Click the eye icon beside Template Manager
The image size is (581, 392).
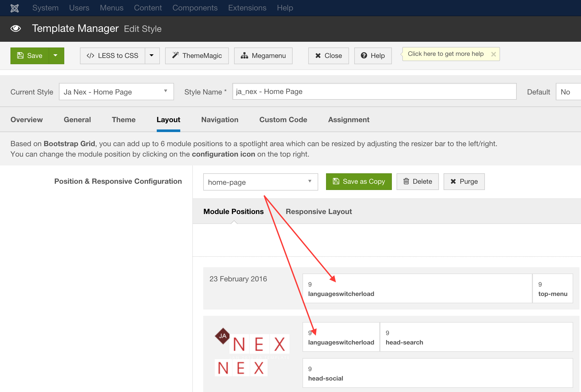pyautogui.click(x=16, y=28)
